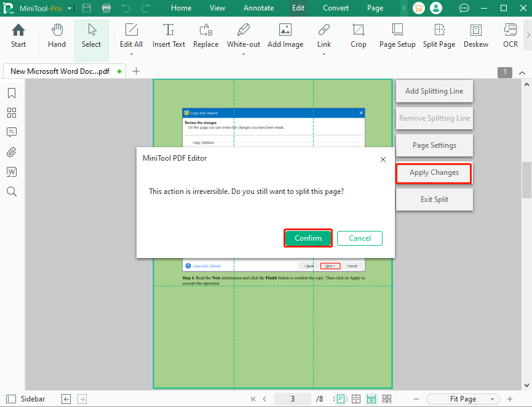Switch to single page view mode

tap(341, 399)
